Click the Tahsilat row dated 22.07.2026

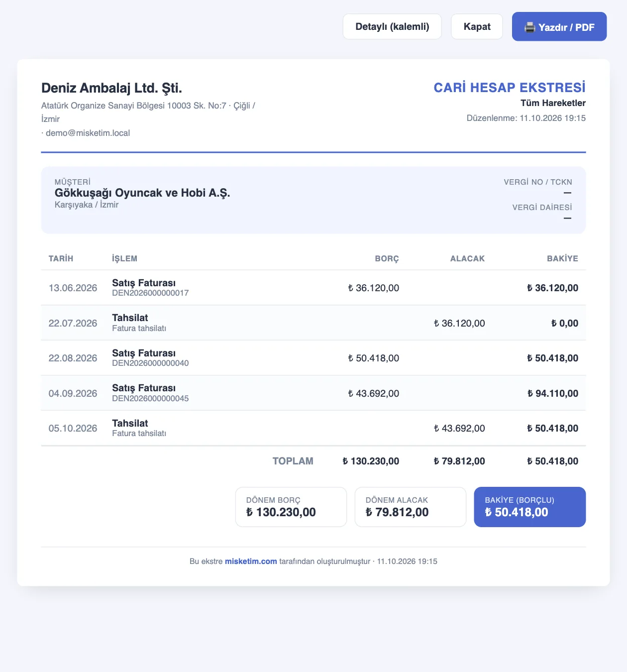[x=313, y=323]
